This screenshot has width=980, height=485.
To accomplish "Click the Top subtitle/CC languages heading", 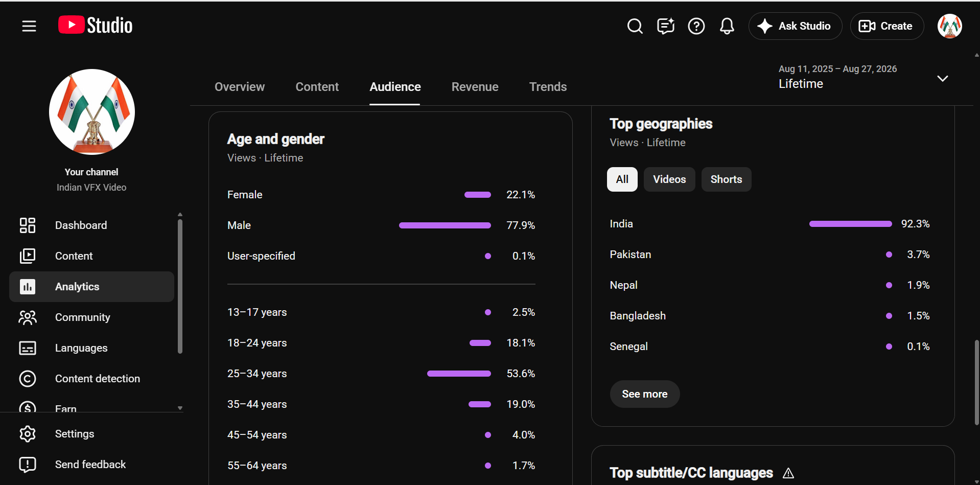I will (x=691, y=473).
